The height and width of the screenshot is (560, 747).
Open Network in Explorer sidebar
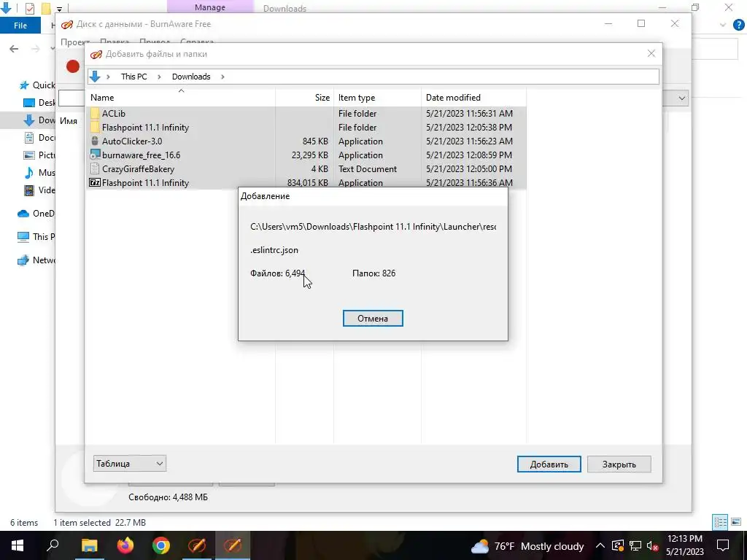coord(36,260)
